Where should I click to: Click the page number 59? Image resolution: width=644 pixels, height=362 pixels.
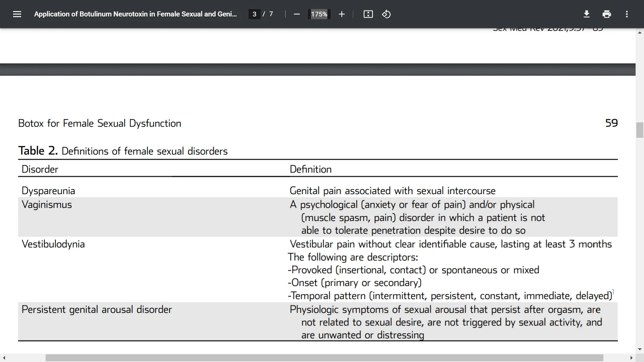[611, 123]
